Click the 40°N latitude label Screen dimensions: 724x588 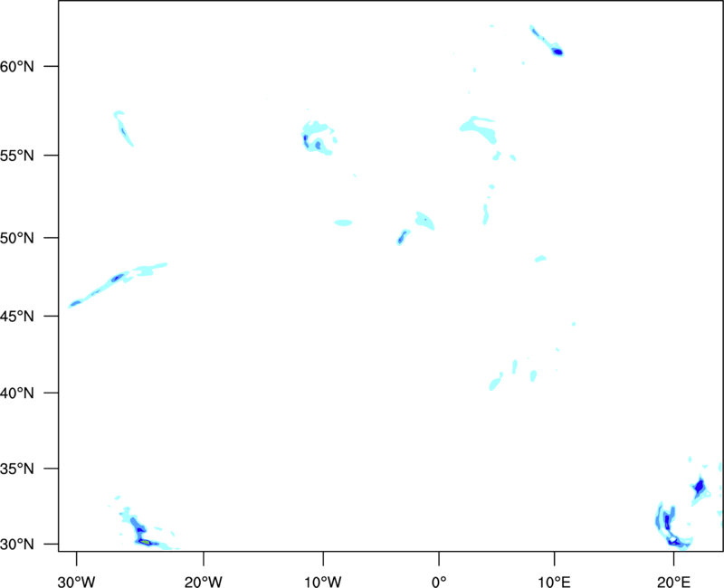point(17,394)
